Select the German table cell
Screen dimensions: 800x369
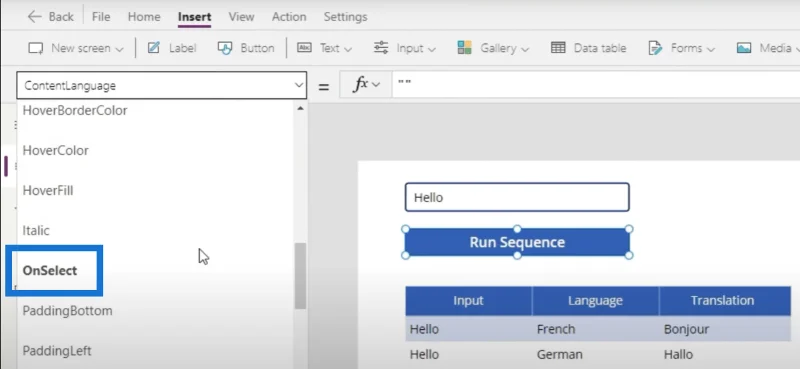click(595, 354)
